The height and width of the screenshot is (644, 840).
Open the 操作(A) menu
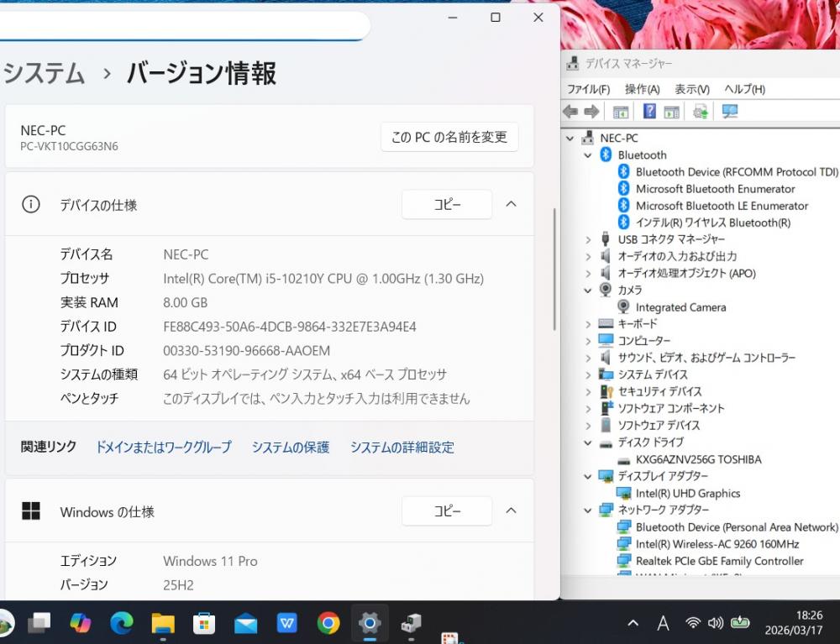click(x=642, y=89)
